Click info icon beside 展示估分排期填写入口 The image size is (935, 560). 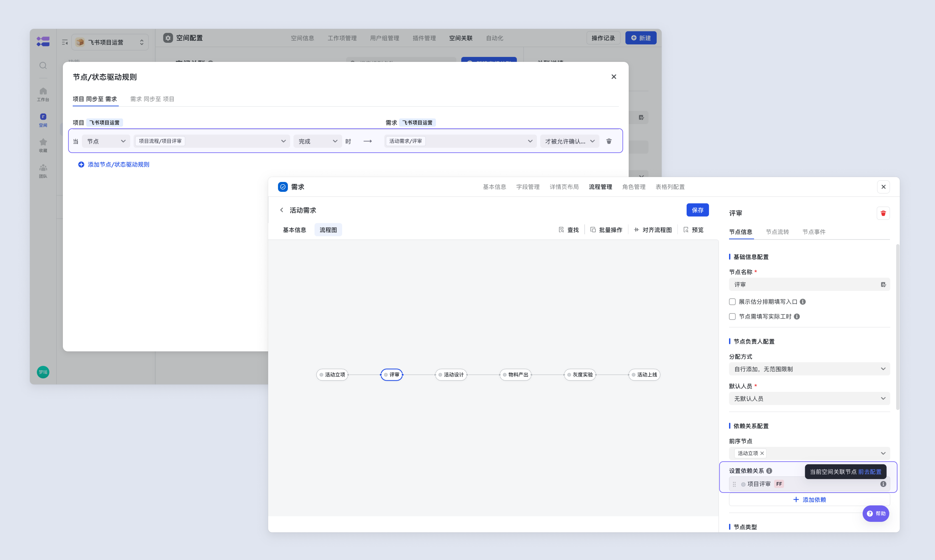[x=803, y=302]
